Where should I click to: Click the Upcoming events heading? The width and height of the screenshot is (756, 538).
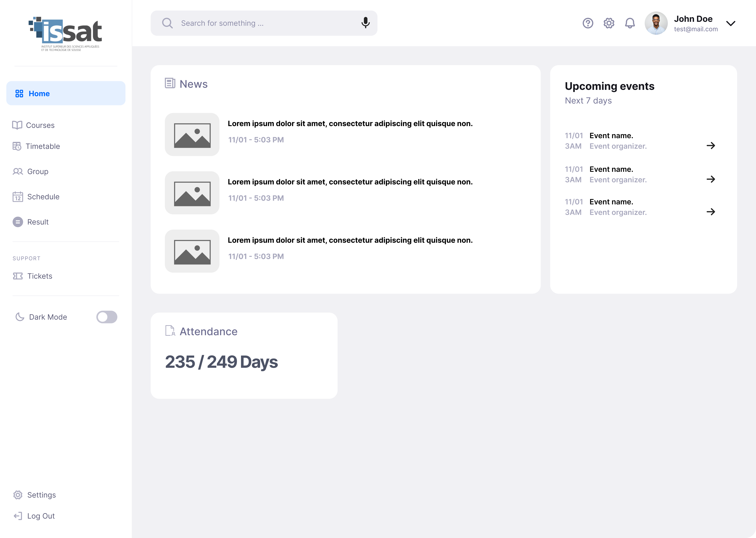(610, 86)
